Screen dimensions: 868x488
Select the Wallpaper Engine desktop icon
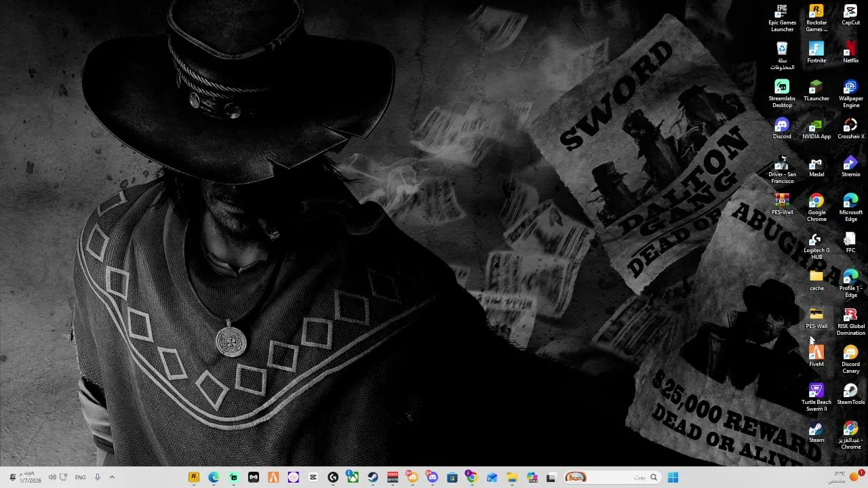(850, 94)
